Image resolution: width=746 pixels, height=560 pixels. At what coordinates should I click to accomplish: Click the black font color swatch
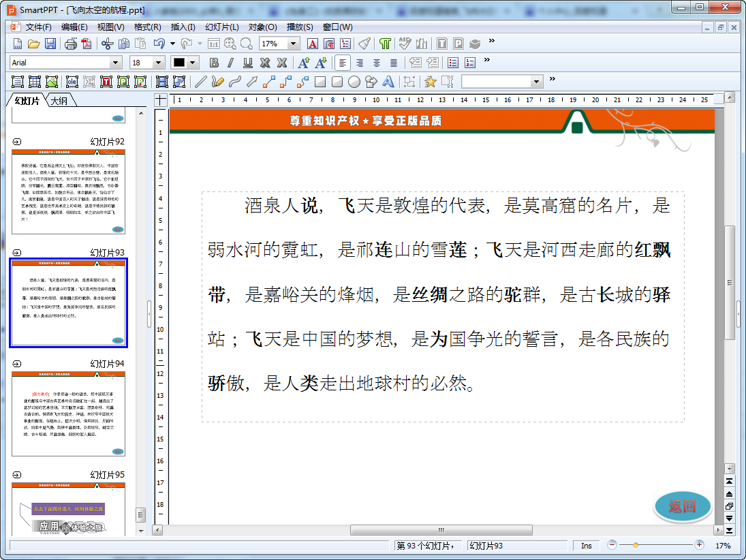179,63
